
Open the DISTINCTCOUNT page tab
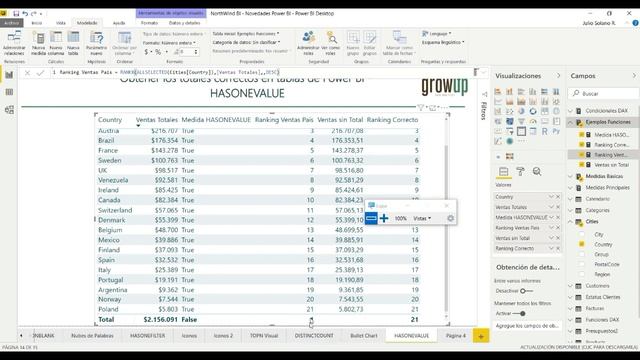pos(314,336)
